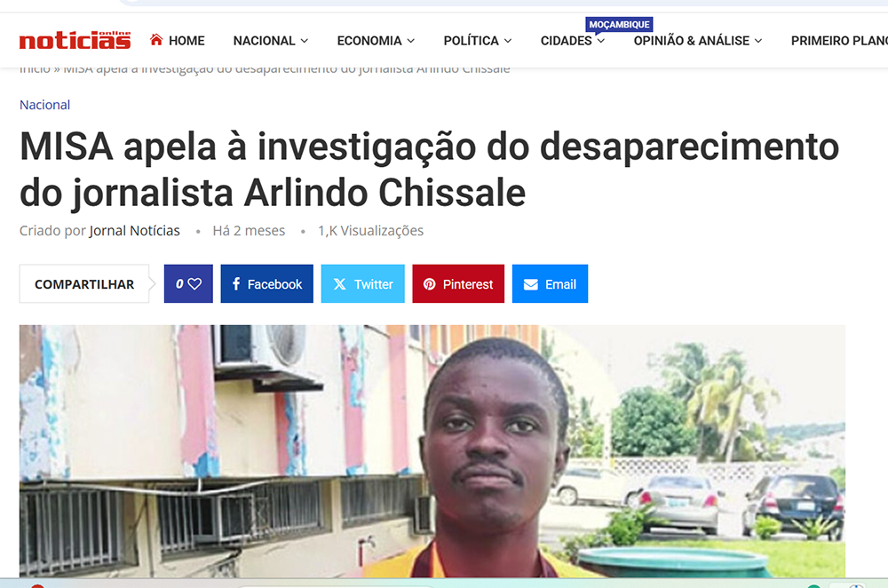Go to Primeiro Plano section
This screenshot has width=888, height=588.
click(x=839, y=41)
